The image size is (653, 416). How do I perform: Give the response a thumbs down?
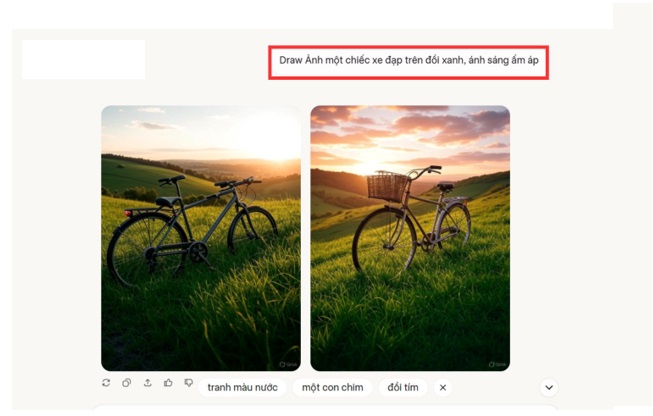(189, 383)
